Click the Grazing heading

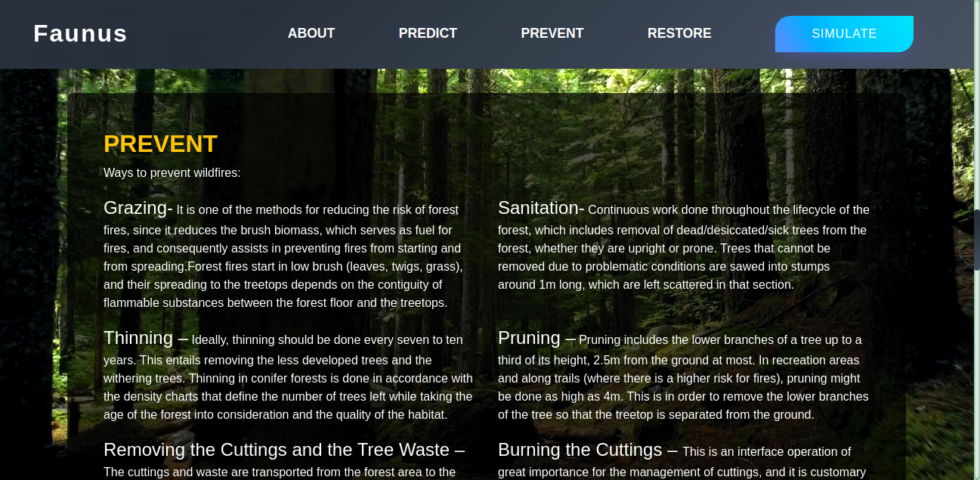click(138, 208)
